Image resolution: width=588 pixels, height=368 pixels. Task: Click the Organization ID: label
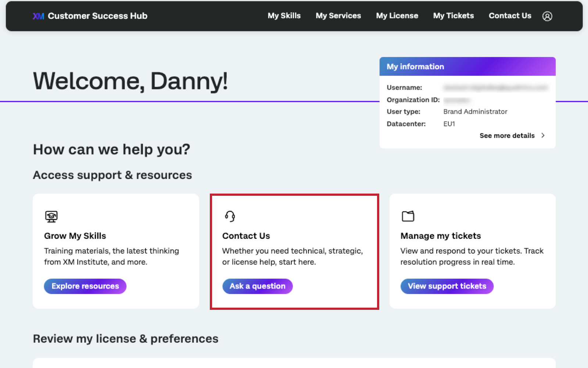click(x=413, y=100)
